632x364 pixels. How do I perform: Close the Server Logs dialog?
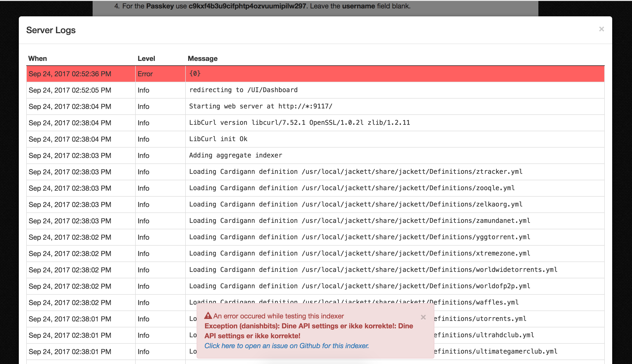(601, 29)
